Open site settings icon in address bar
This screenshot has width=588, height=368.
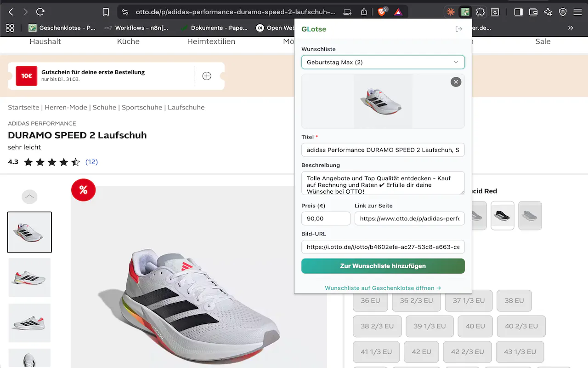pos(125,12)
